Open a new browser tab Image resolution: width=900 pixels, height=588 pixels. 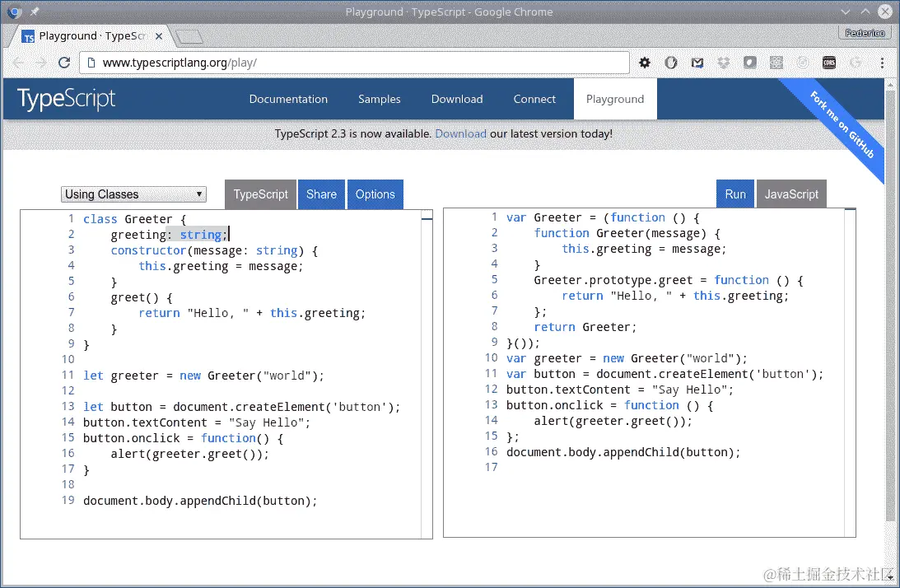point(189,37)
